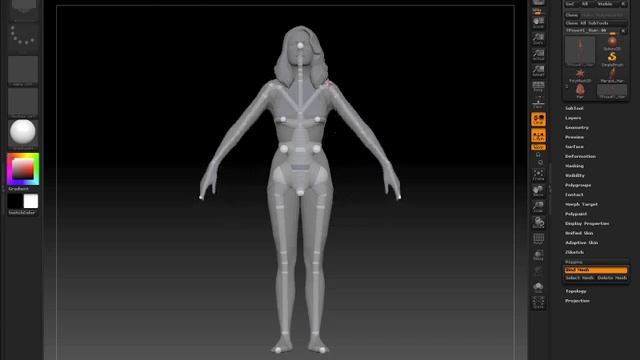Expand the Deformation section
640x360 pixels.
(580, 156)
